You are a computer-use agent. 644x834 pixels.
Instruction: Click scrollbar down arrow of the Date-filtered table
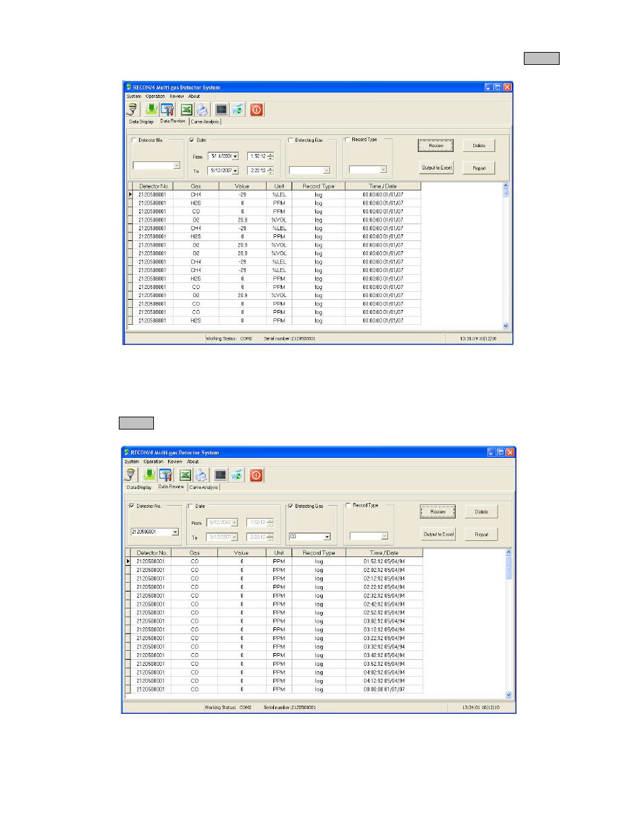506,326
